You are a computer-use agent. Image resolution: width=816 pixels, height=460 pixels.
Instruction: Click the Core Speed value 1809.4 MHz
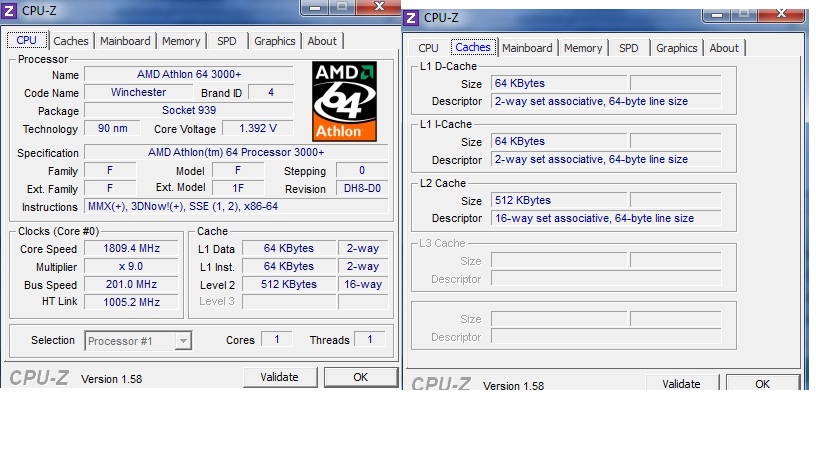tap(131, 248)
